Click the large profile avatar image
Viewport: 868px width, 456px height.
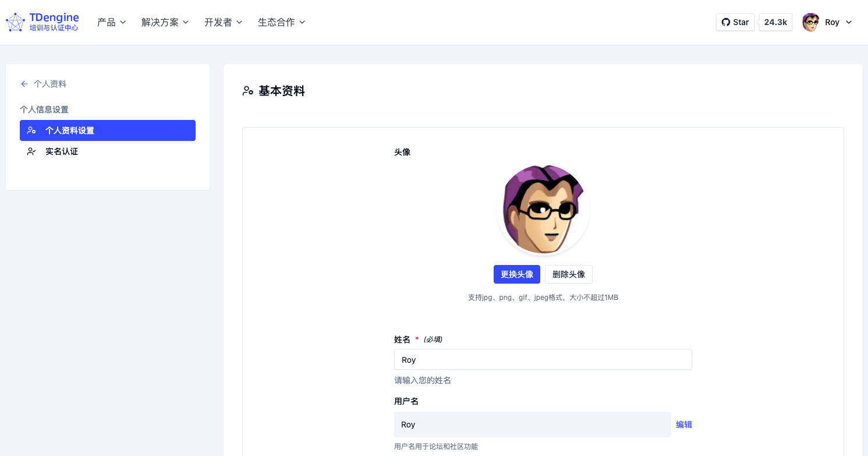[543, 210]
